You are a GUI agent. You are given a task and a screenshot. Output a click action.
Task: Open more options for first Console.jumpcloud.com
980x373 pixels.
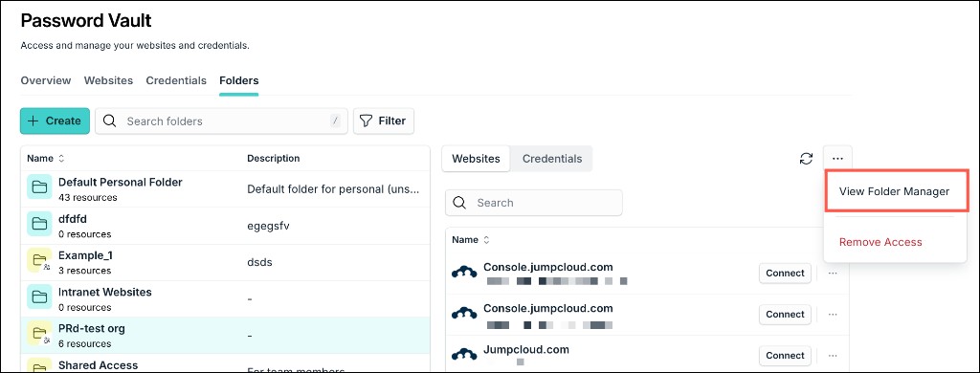833,273
